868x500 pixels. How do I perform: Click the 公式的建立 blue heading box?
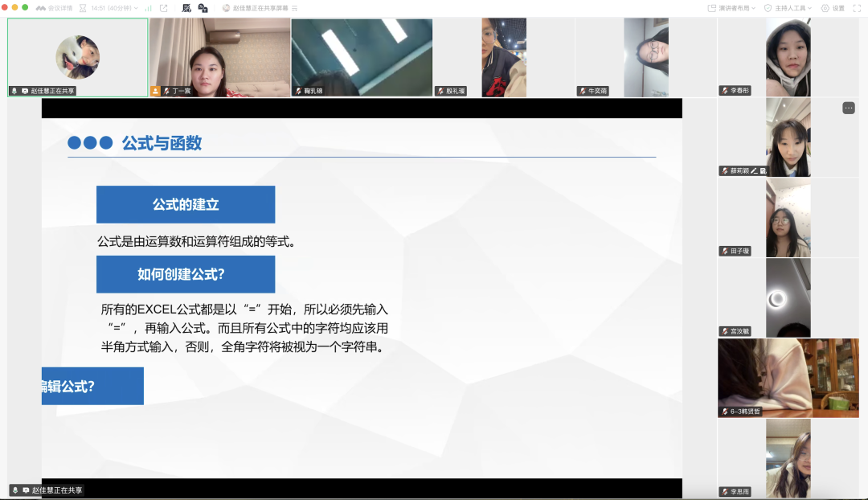point(186,204)
